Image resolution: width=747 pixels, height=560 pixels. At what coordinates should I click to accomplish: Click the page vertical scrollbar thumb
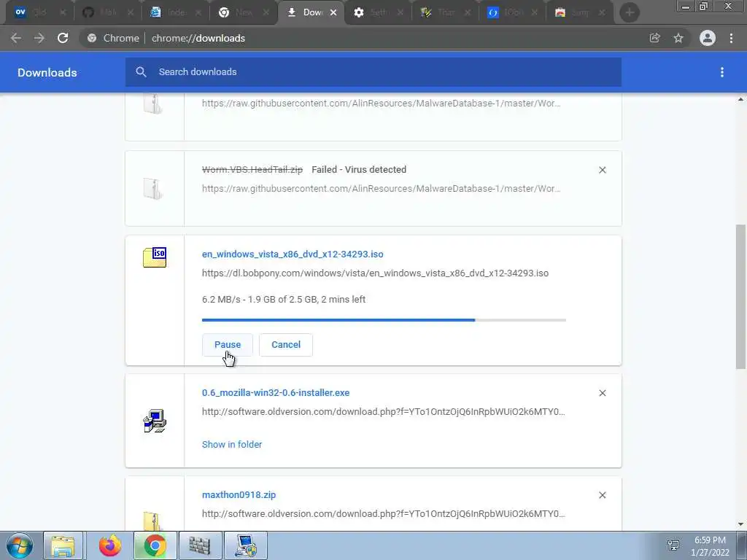tap(740, 296)
